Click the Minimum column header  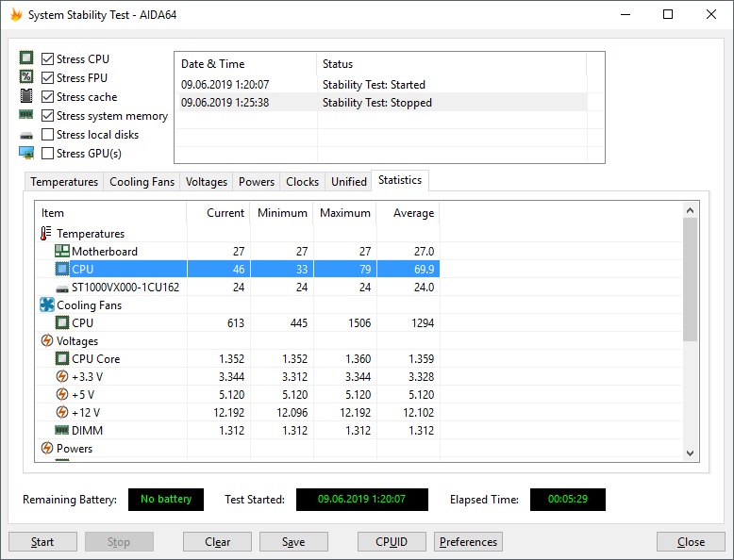tap(282, 213)
